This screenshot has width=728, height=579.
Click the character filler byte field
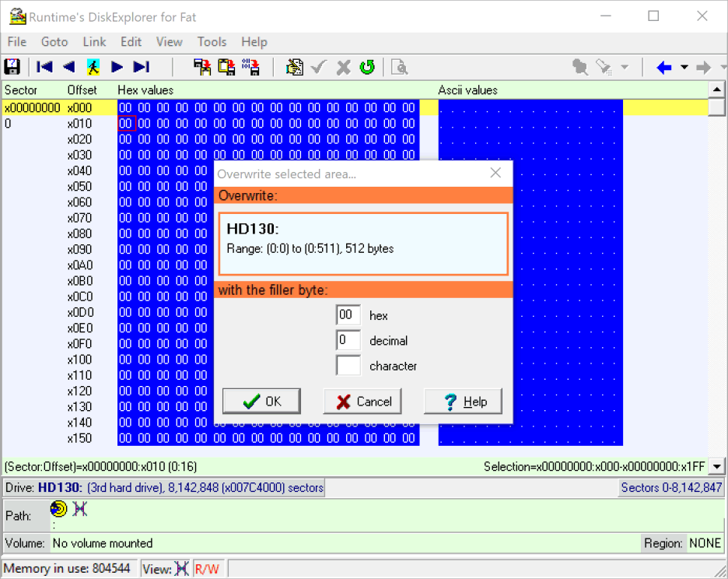click(x=348, y=365)
